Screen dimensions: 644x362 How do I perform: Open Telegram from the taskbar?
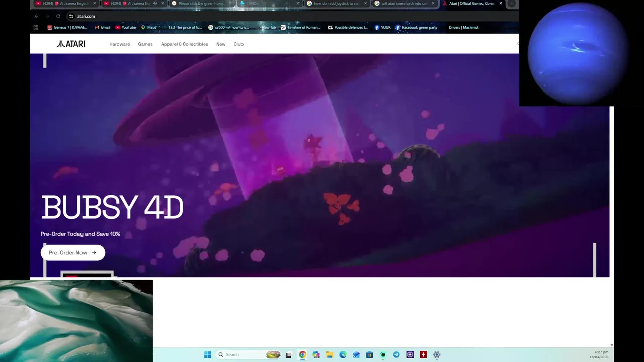pos(396,355)
